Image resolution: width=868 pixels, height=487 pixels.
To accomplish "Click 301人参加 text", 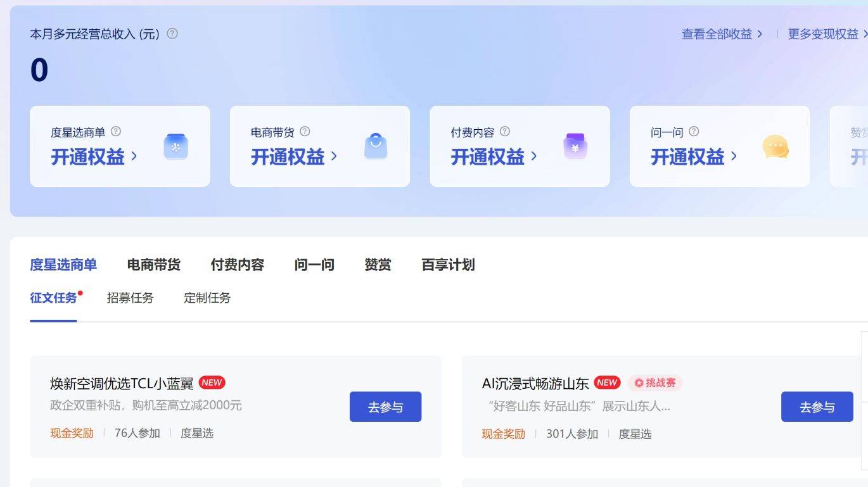I will click(x=572, y=434).
